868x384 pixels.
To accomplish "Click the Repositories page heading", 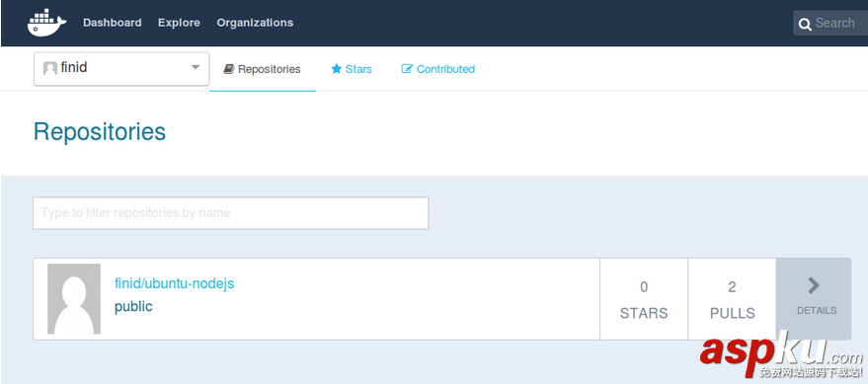I will point(100,131).
